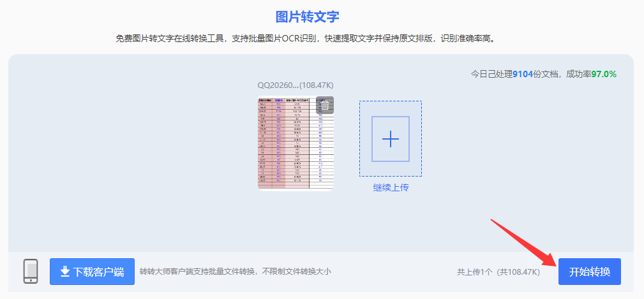The height and width of the screenshot is (299, 644).
Task: Click the 图片转文字 page title
Action: [307, 17]
